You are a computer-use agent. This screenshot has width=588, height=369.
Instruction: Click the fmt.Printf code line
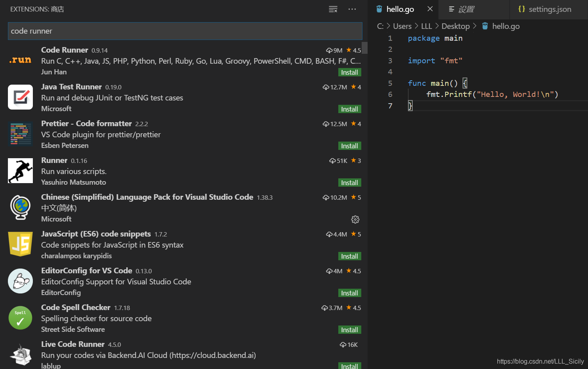492,94
